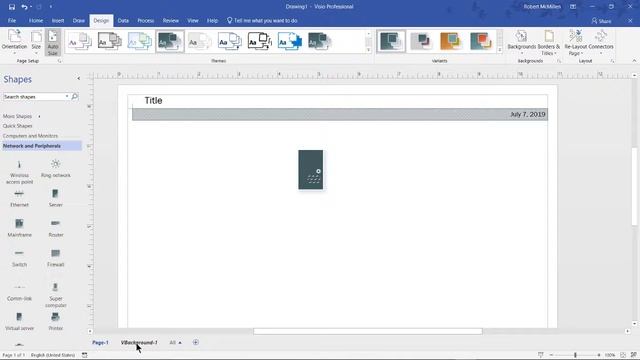Switch to the Home ribbon tab
640x360 pixels.
click(36, 20)
